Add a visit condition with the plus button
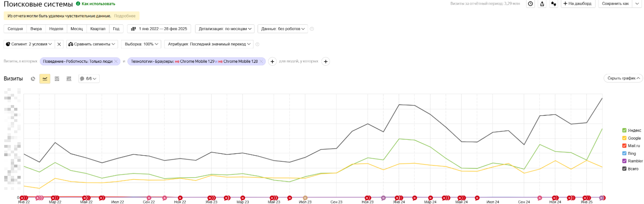Screen dimensions: 644x204 (x=272, y=61)
